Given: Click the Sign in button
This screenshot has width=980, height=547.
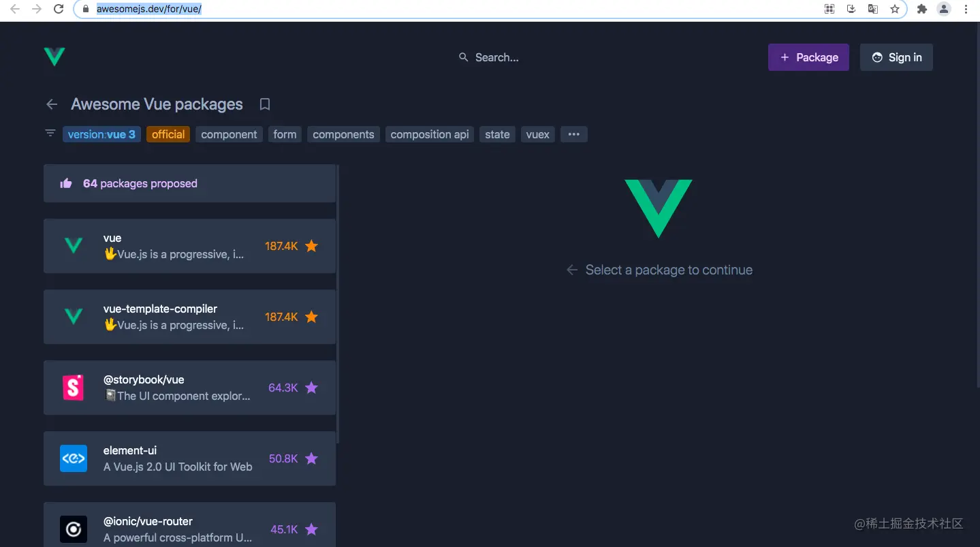Looking at the screenshot, I should tap(896, 57).
